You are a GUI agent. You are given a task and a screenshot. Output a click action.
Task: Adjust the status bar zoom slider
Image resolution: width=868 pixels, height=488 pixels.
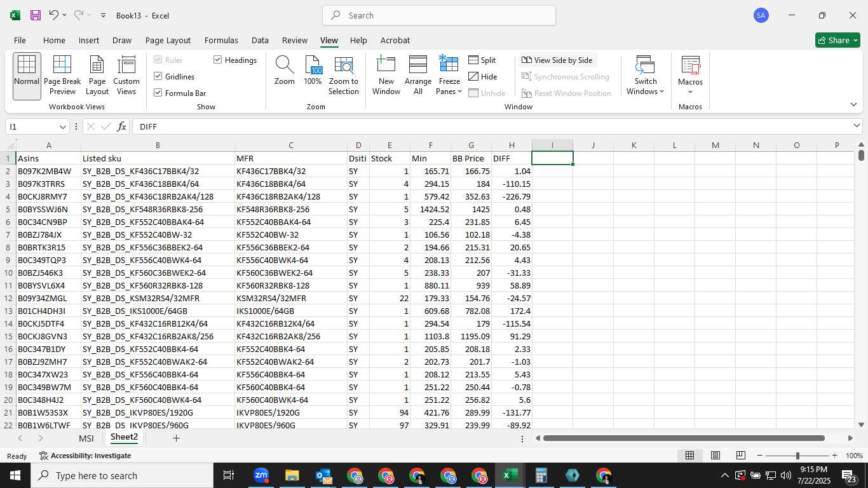click(797, 456)
